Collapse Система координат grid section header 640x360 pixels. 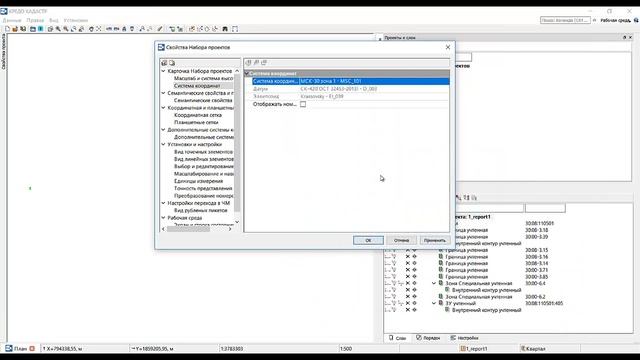tap(247, 73)
